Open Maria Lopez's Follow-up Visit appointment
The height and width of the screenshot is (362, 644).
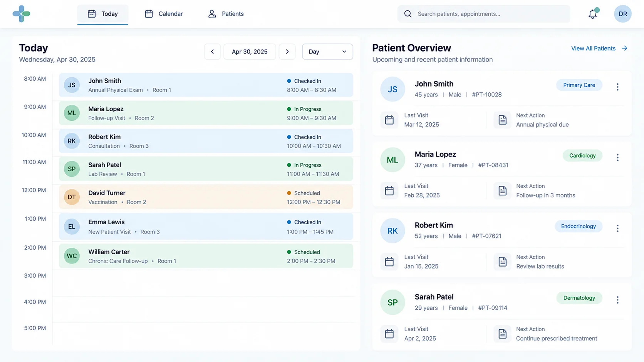pyautogui.click(x=206, y=113)
